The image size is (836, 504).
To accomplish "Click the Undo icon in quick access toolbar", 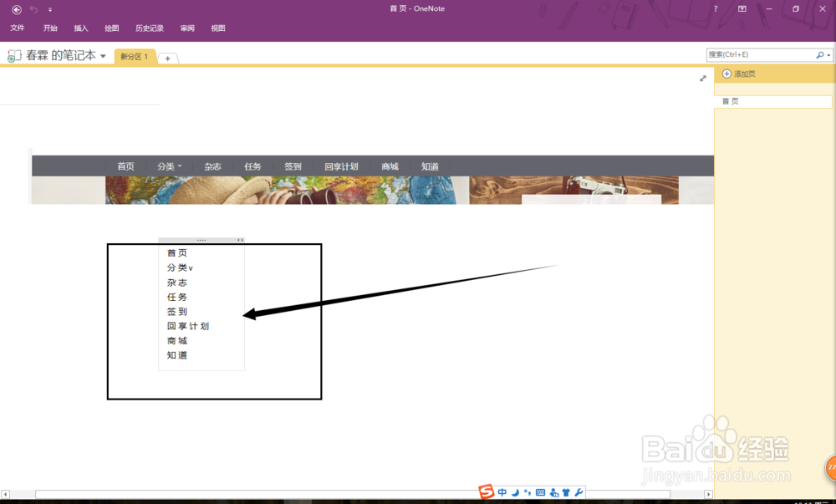I will click(x=33, y=9).
